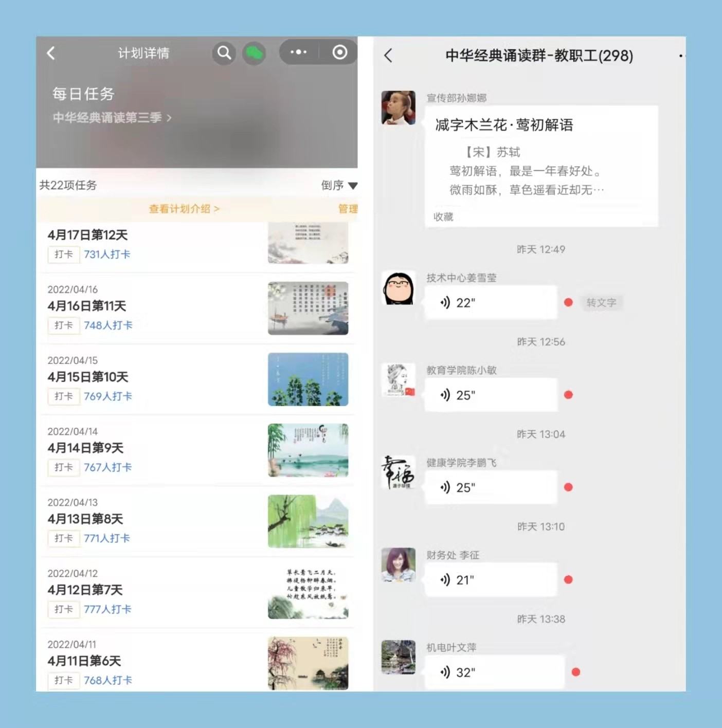Tap 转文字 to transcribe voice

point(601,303)
